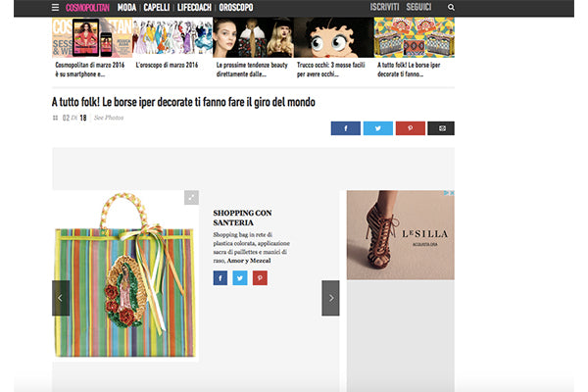Screen dimensions: 588x392
Task: Share article on Pinterest from the top bar
Action: 409,128
